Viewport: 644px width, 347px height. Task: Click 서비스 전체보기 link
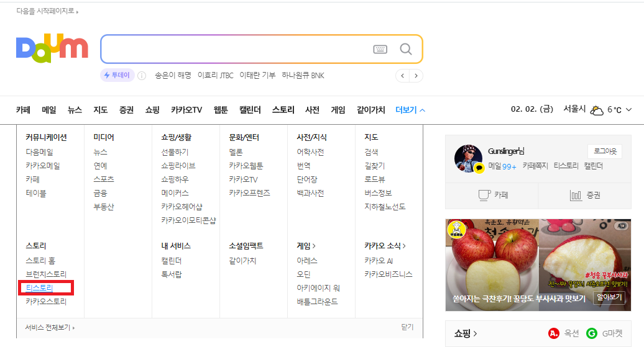(50, 327)
